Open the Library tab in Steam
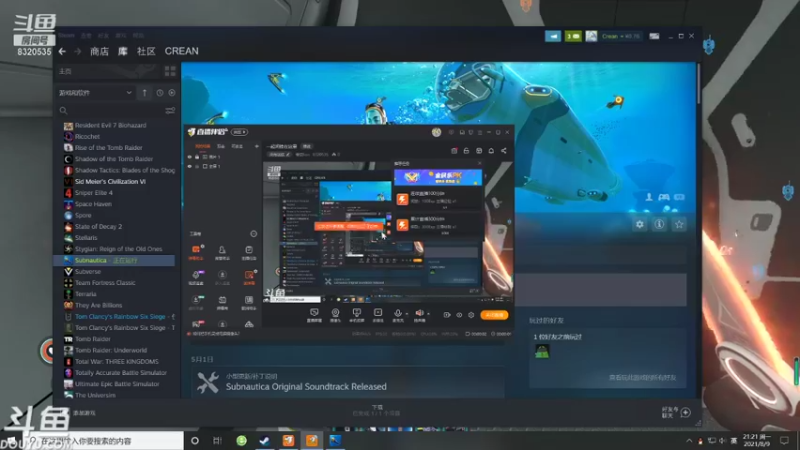 (122, 52)
